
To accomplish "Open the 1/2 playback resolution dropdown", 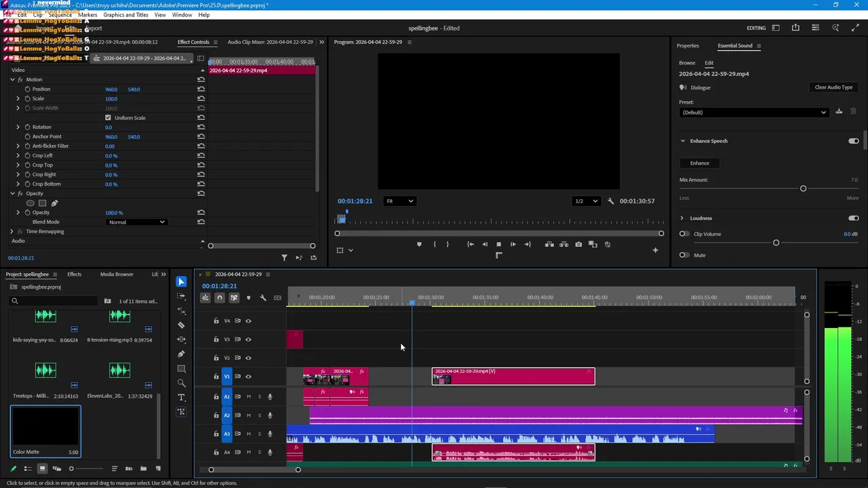I will pos(587,201).
